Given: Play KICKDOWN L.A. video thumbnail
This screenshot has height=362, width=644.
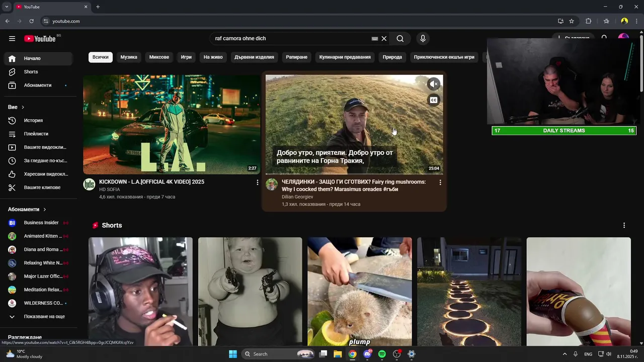Looking at the screenshot, I should click(172, 124).
